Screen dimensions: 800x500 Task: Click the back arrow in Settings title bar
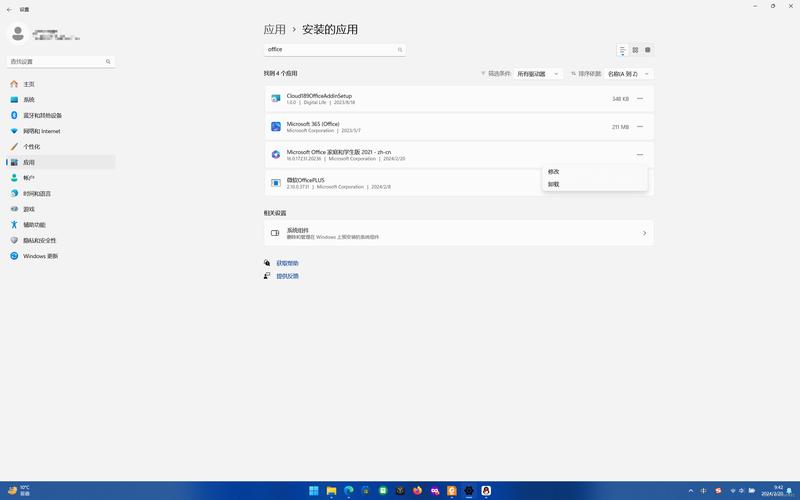(x=9, y=10)
